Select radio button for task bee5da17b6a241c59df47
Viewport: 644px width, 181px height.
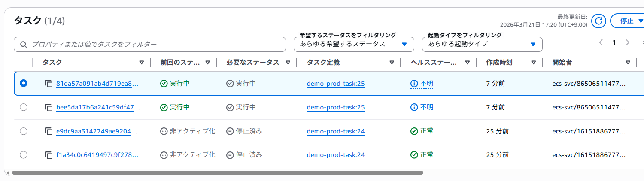(24, 107)
